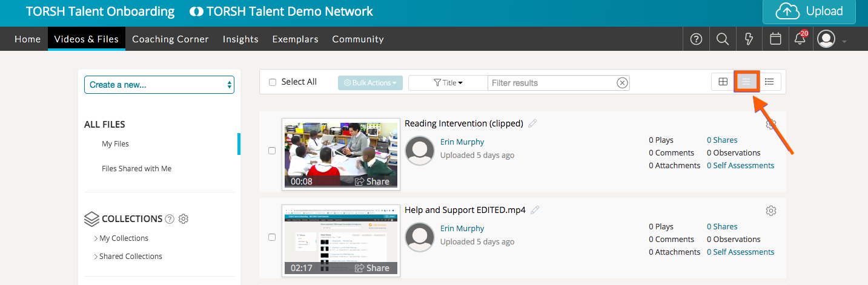This screenshot has height=285, width=868.
Task: Open the Title filter dropdown
Action: tap(448, 83)
